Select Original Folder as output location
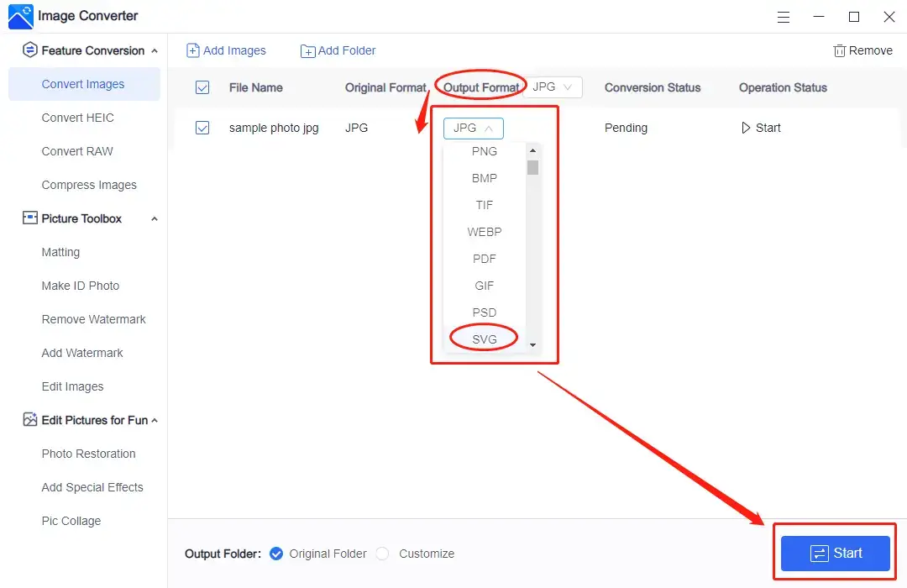Viewport: 907px width, 588px height. (x=276, y=554)
